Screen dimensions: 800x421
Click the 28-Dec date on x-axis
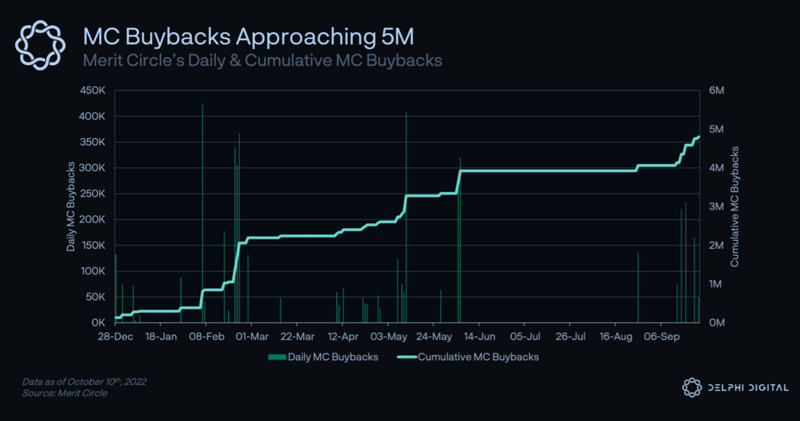[116, 337]
